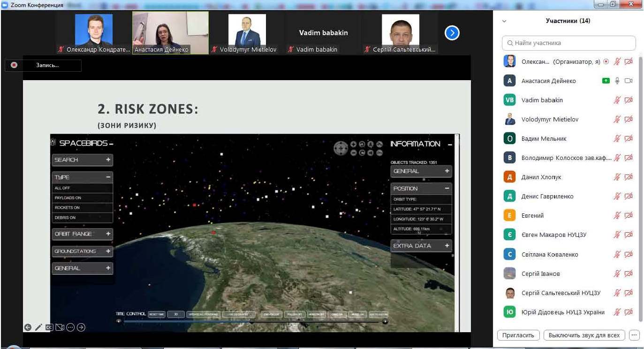
Task: Collapse the POSITION section
Action: pyautogui.click(x=421, y=189)
